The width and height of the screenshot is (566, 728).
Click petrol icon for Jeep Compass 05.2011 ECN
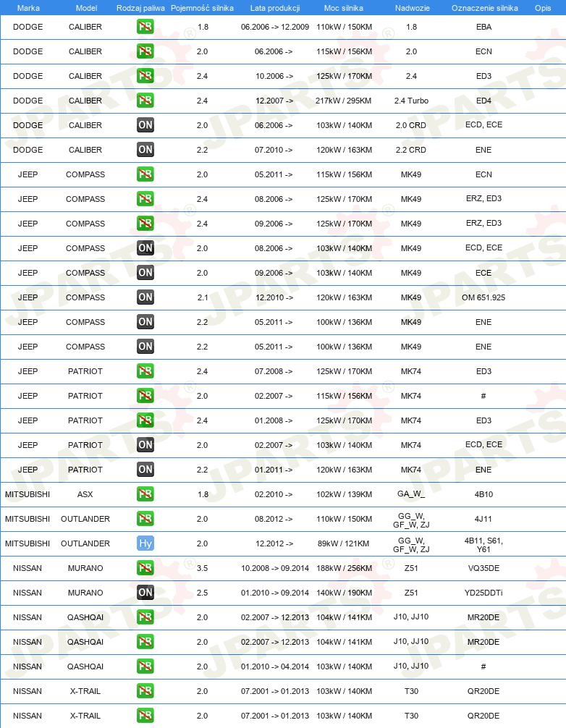pos(145,174)
